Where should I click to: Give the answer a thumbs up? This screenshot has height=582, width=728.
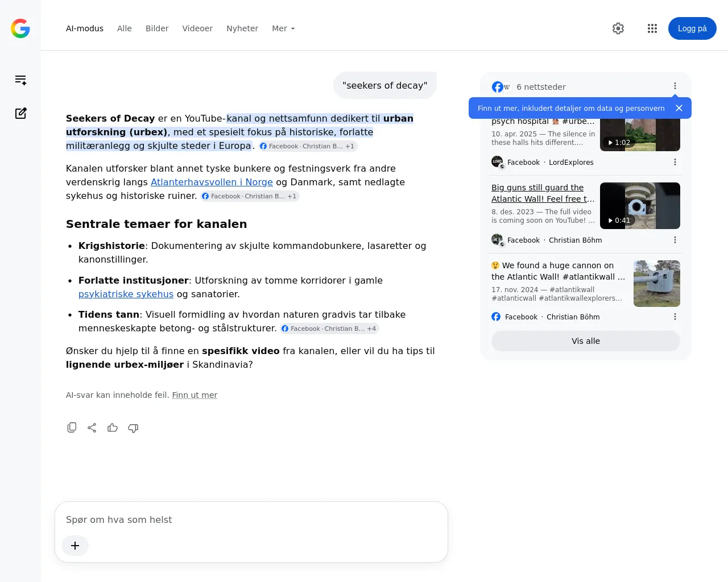coord(113,427)
